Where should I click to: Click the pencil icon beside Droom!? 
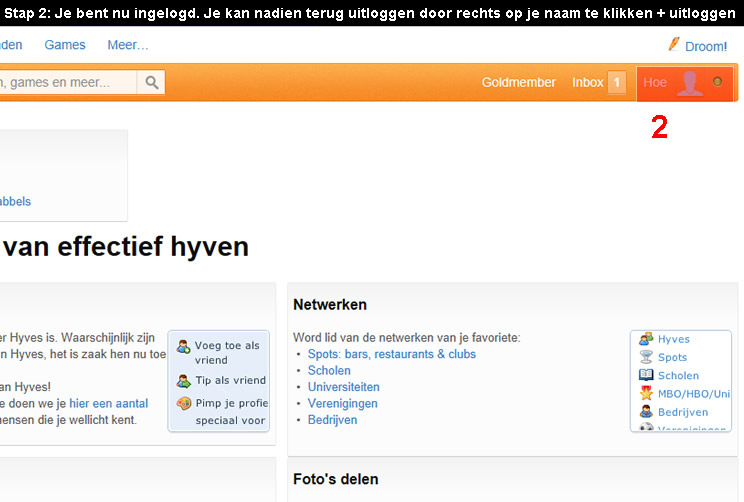(674, 44)
